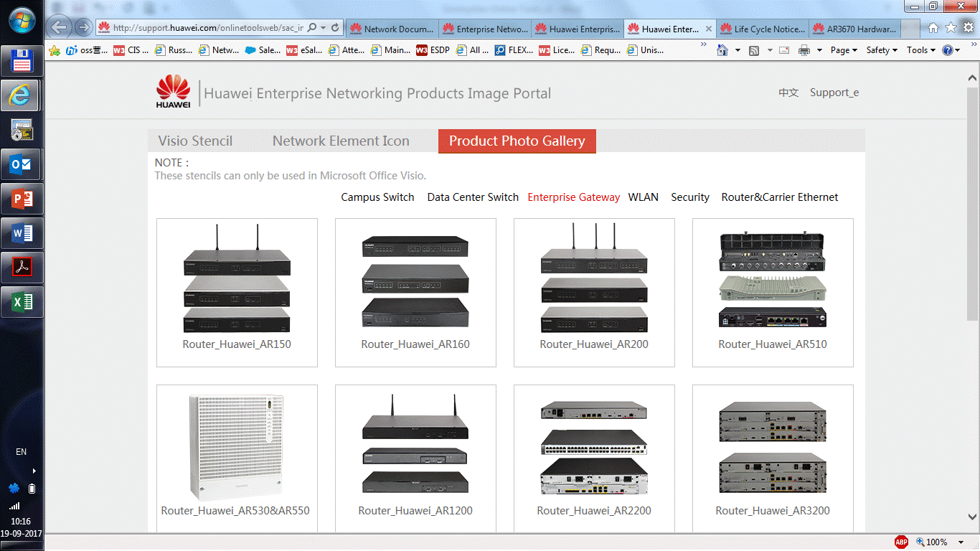Screen dimensions: 980x551
Task: Expand the Print dropdown arrow
Action: [x=819, y=50]
